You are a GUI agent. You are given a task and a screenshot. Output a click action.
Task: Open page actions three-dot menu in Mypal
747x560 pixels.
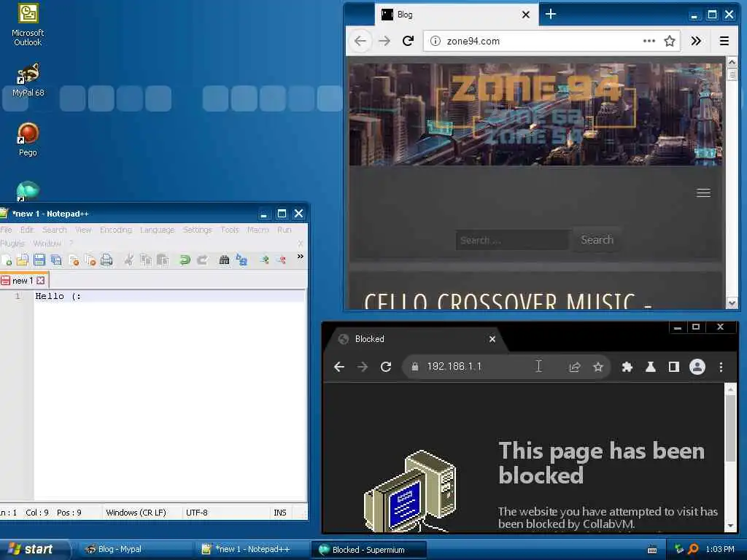649,41
